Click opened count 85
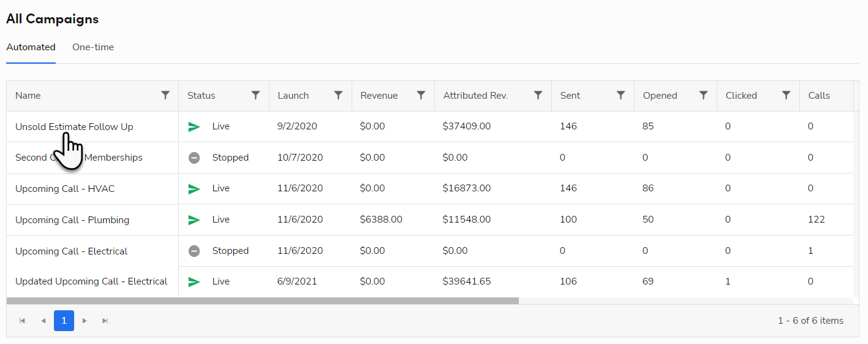 (x=648, y=127)
